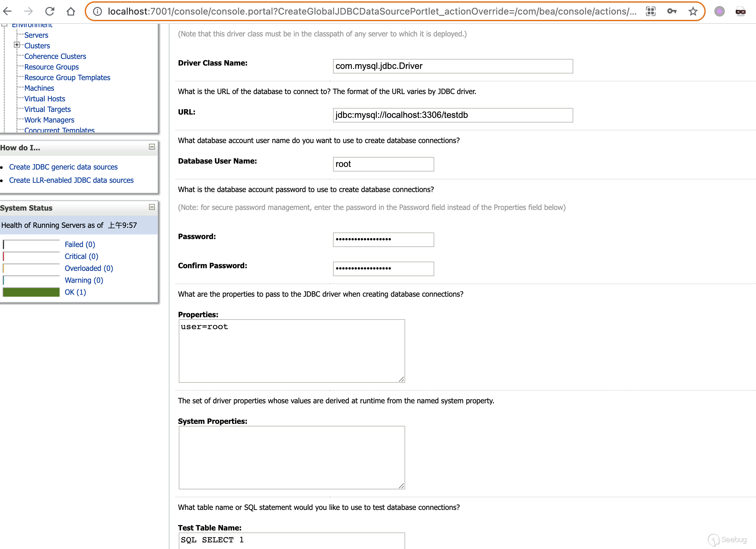Open the saved passwords key icon

coord(672,11)
